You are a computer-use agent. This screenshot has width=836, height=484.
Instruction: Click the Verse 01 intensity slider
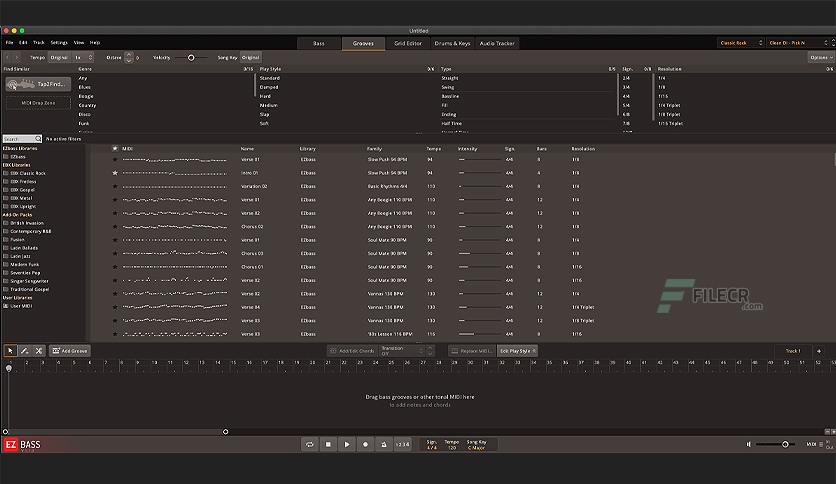[479, 159]
